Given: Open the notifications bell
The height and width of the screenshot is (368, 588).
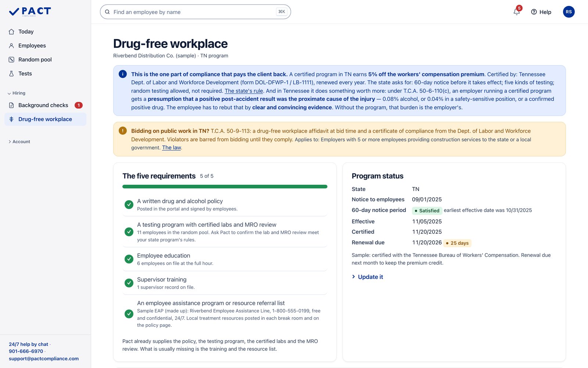Looking at the screenshot, I should pos(517,12).
